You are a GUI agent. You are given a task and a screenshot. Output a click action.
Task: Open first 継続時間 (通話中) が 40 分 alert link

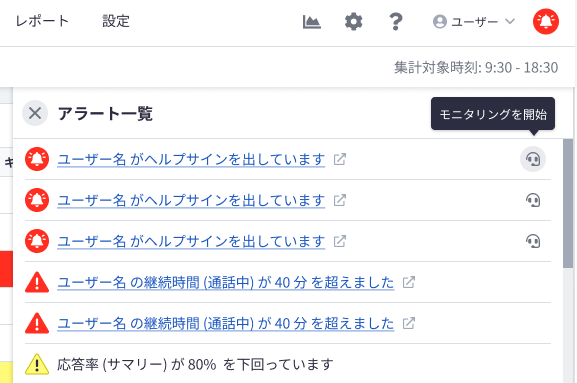pos(226,283)
